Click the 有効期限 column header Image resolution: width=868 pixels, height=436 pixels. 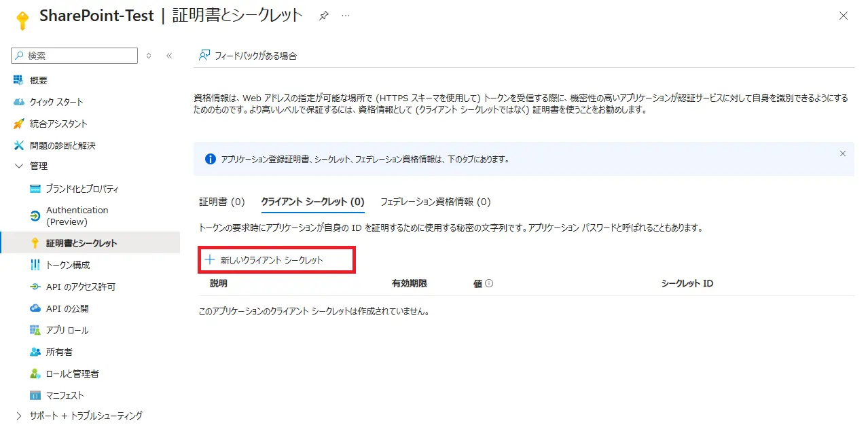click(x=410, y=283)
